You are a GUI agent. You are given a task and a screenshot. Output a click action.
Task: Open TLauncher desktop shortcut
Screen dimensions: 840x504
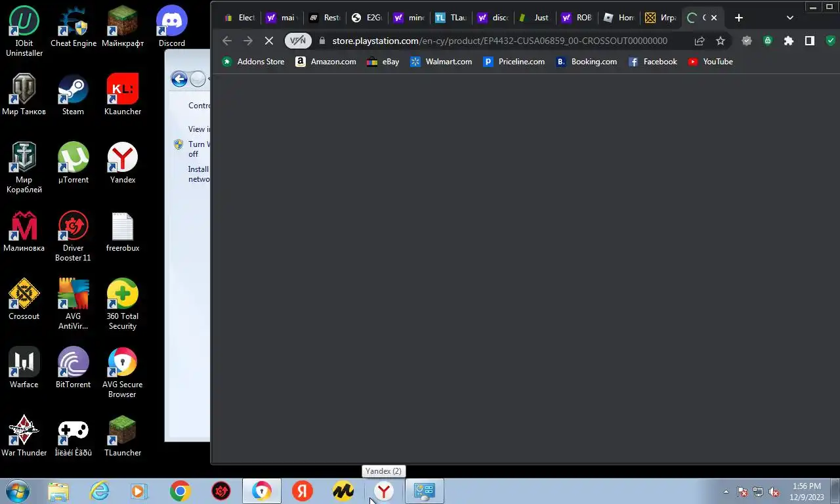(x=123, y=436)
